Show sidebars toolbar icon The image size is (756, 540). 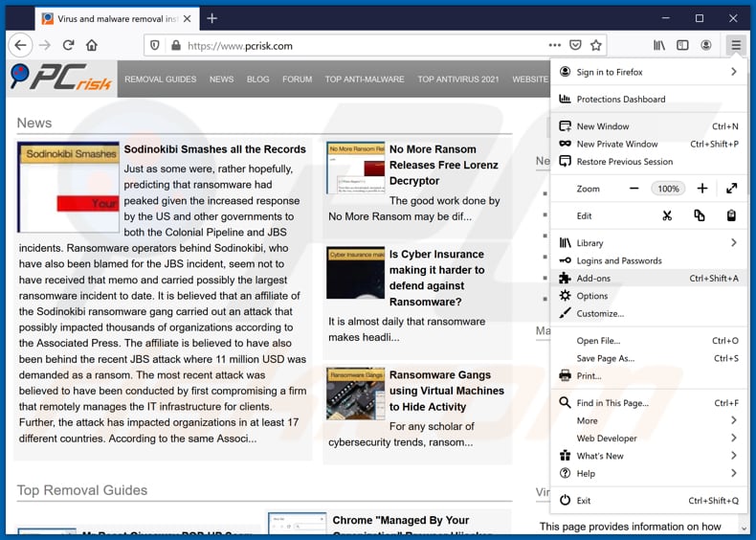(x=682, y=45)
